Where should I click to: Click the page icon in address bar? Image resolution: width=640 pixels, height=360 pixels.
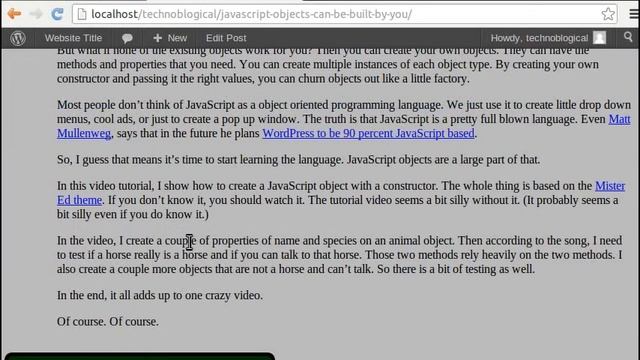pyautogui.click(x=82, y=14)
